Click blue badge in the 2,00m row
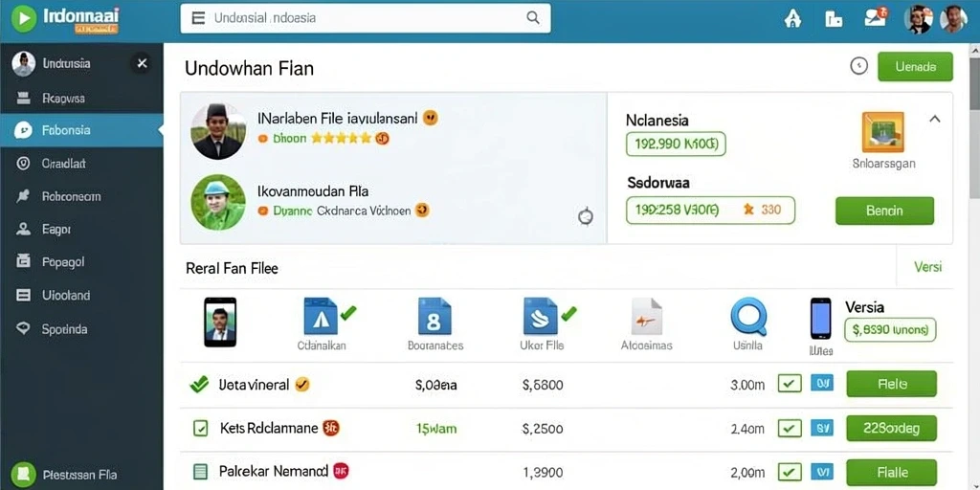The height and width of the screenshot is (490, 980). point(822,472)
